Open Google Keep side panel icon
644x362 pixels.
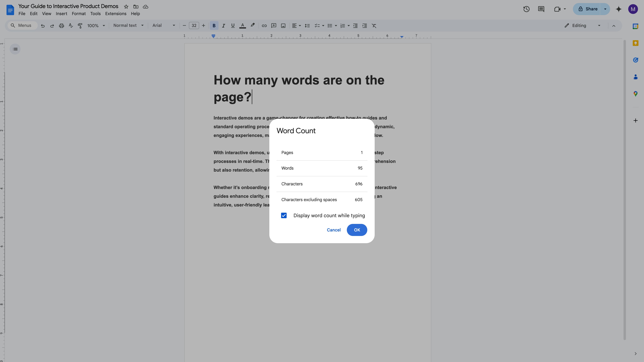tap(635, 43)
